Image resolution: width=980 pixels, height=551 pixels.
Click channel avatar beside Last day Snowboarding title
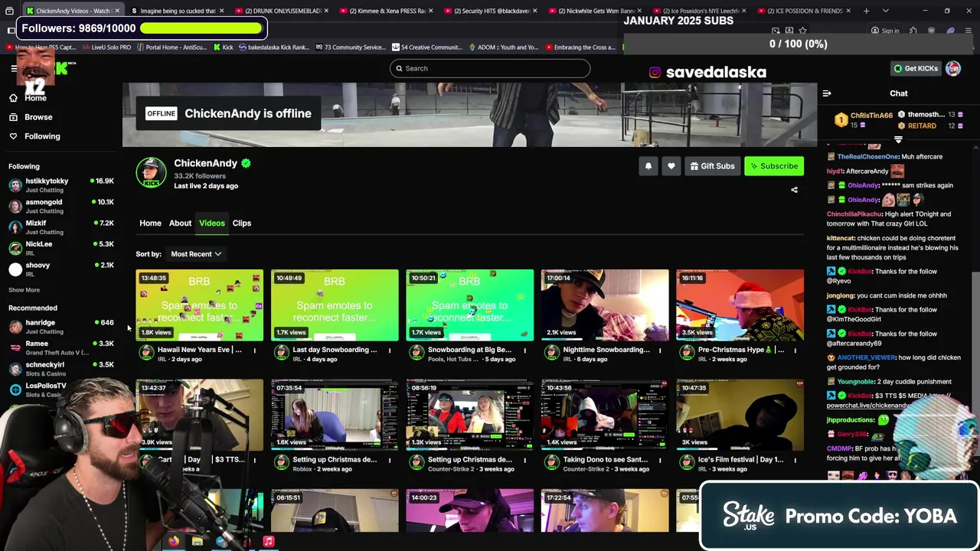[x=281, y=353]
